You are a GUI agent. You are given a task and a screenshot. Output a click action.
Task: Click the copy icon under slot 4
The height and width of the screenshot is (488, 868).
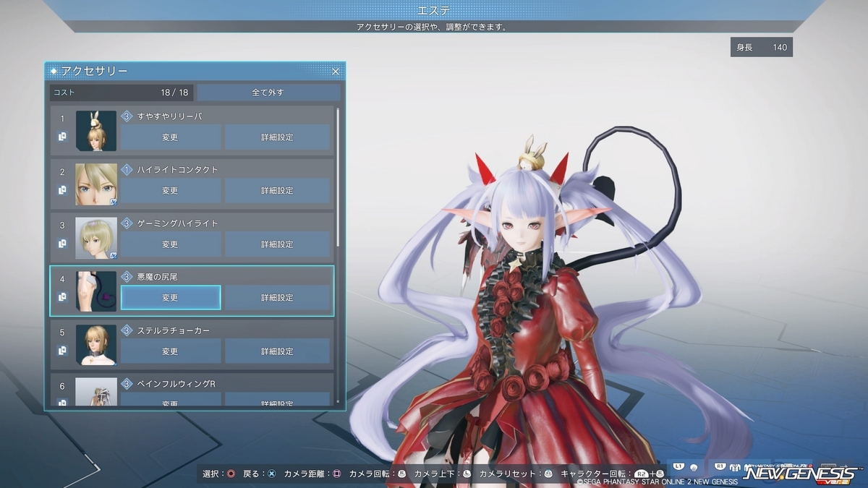(62, 297)
